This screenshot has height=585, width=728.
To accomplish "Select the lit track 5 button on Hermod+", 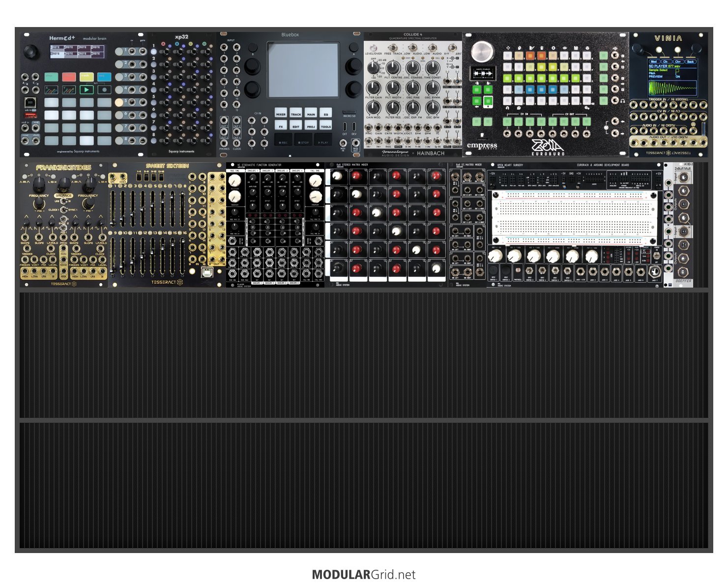I will pos(119,102).
